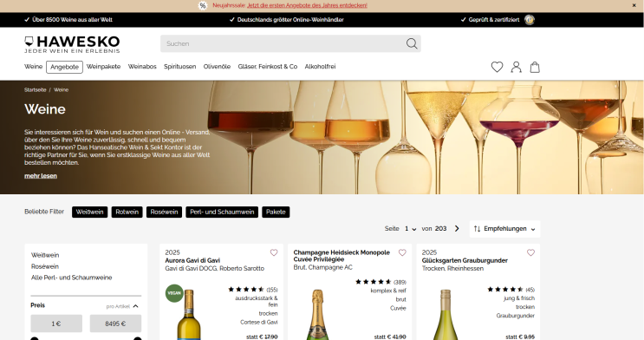
Task: Click the Startseite breadcrumb link
Action: coord(35,89)
